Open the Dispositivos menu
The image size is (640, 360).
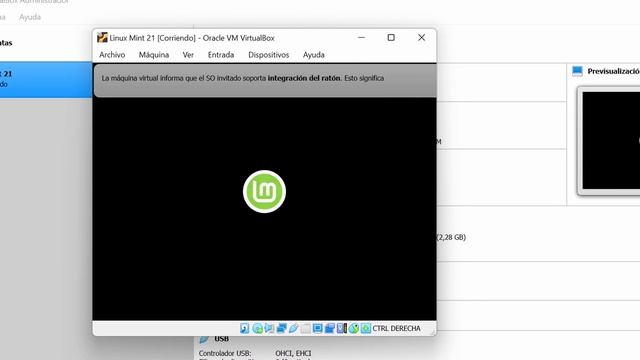269,55
